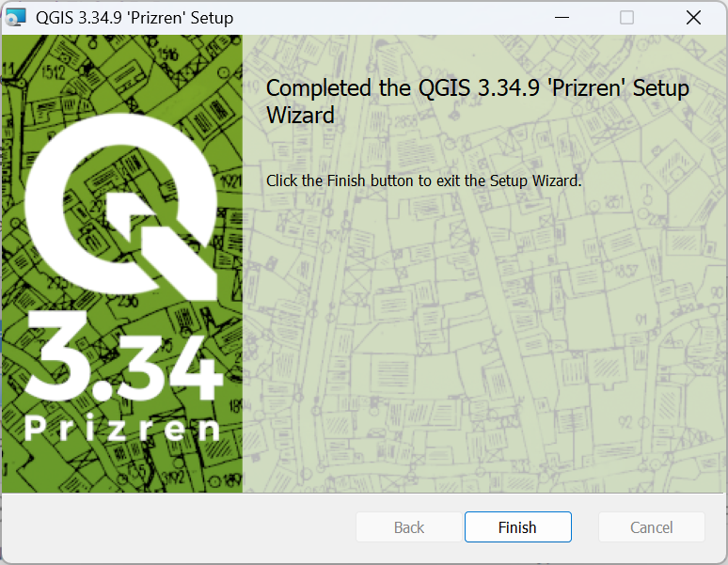Click the "Click the Finish button" instruction text
This screenshot has width=728, height=565.
(x=423, y=180)
